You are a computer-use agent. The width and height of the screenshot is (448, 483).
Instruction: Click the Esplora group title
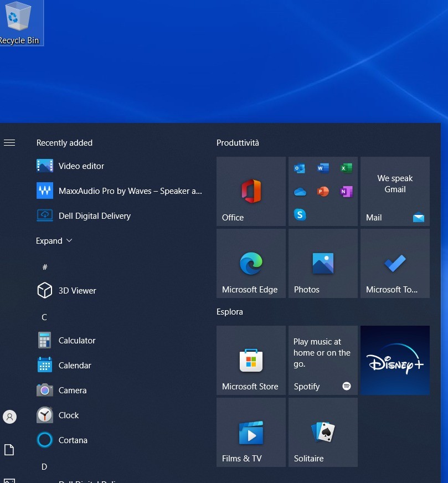pos(230,312)
